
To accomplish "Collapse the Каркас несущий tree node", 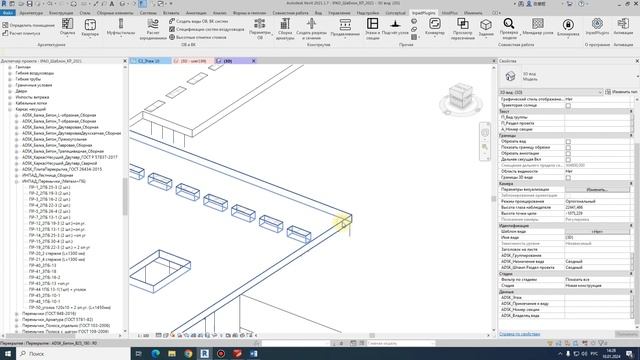I will [x=10, y=109].
